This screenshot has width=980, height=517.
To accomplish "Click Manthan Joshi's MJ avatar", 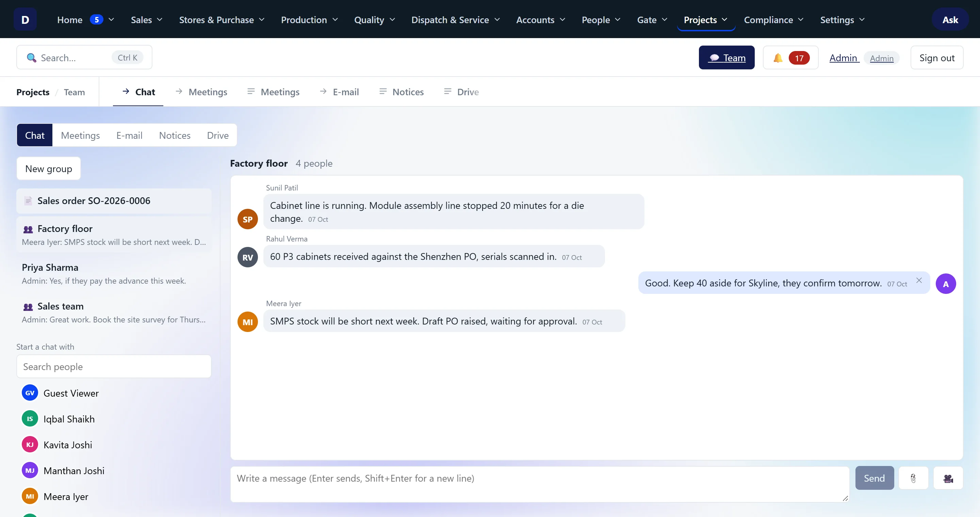I will (30, 471).
